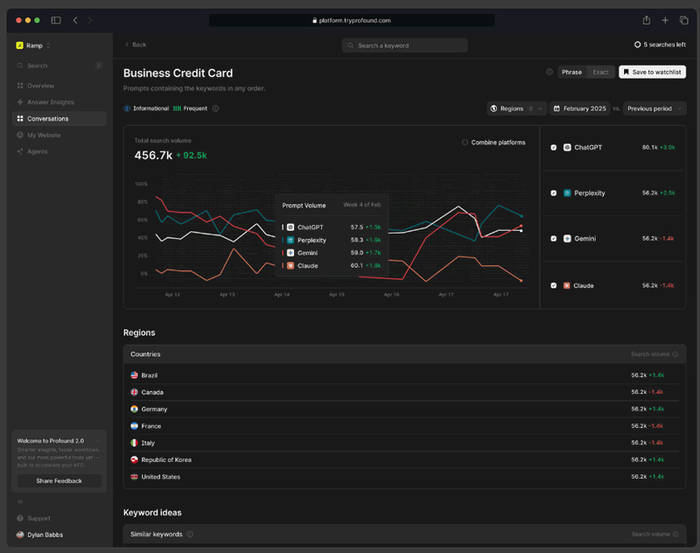This screenshot has width=700, height=553.
Task: Uncheck the ChatGPT platform checkbox
Action: pyautogui.click(x=554, y=147)
